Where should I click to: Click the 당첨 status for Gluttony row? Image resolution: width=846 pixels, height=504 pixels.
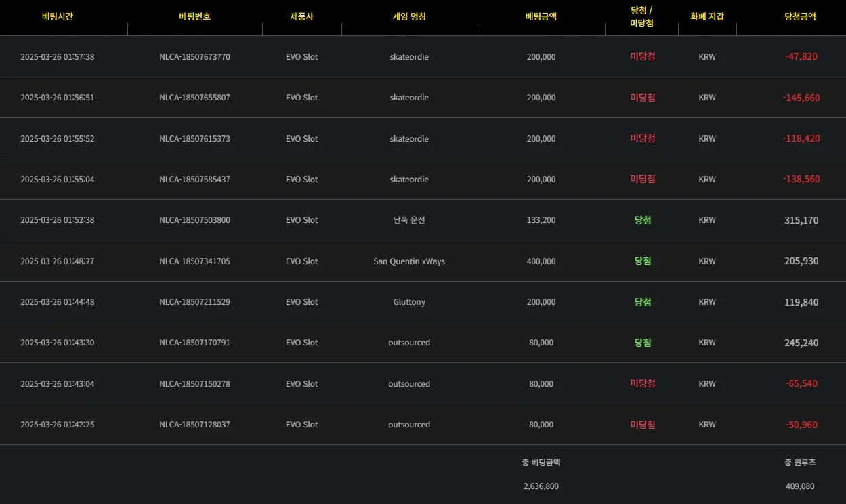point(643,302)
